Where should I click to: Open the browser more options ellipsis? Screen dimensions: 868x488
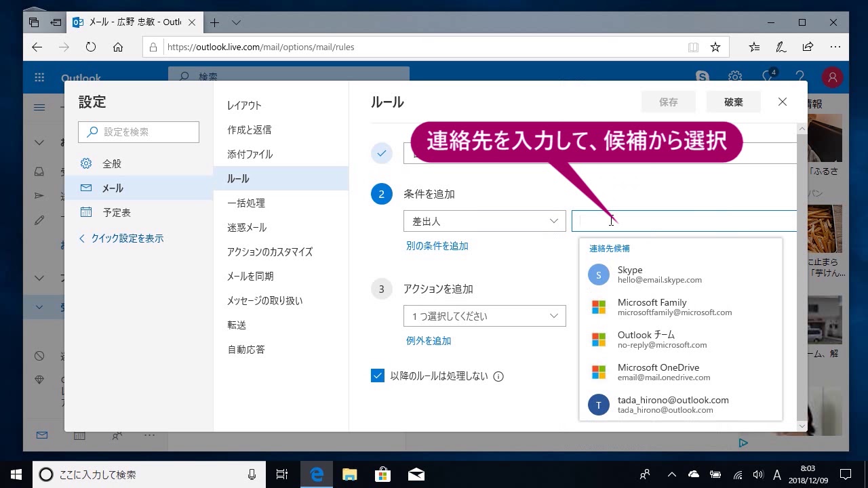[x=835, y=47]
